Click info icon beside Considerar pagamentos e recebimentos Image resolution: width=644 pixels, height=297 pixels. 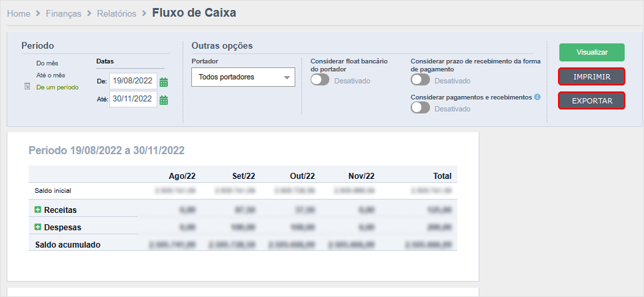(537, 97)
